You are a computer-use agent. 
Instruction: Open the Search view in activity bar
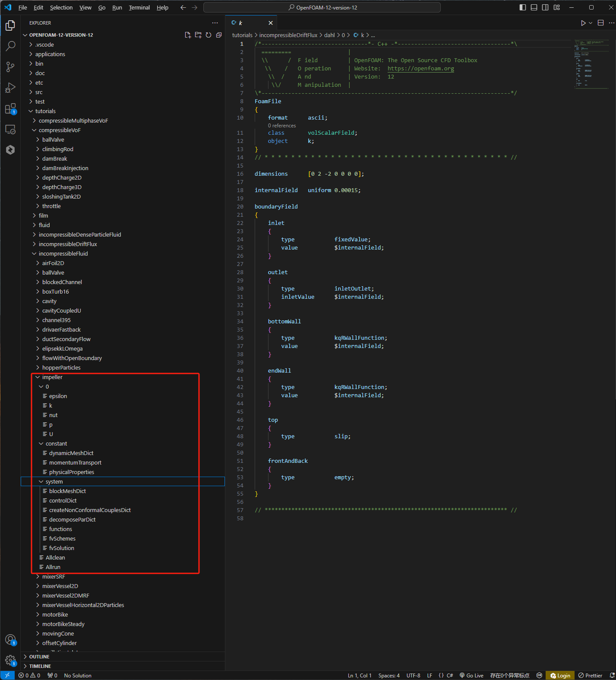pos(10,46)
